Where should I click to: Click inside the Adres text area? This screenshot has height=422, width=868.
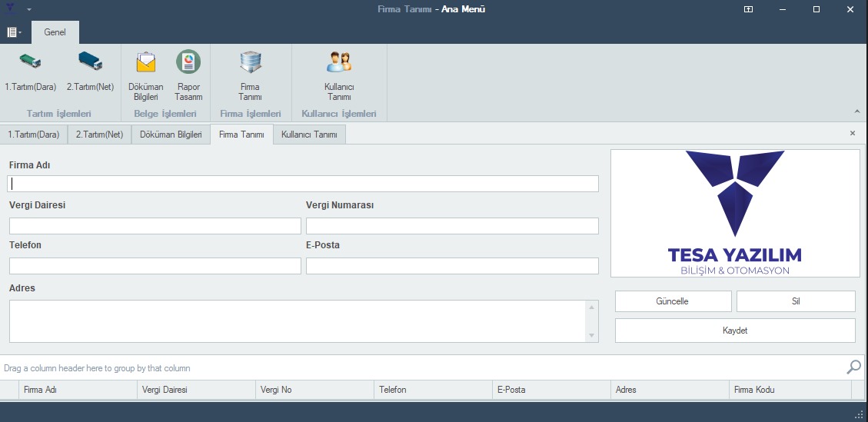tap(298, 321)
